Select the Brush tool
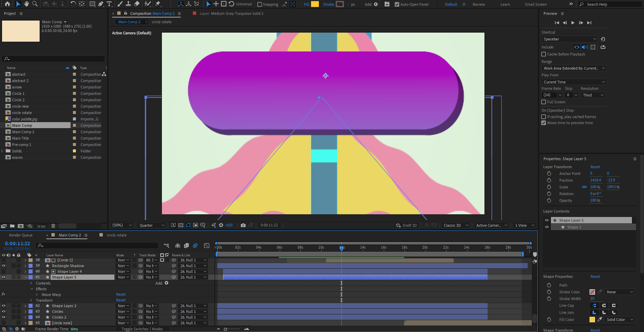The width and height of the screenshot is (644, 332). click(120, 4)
